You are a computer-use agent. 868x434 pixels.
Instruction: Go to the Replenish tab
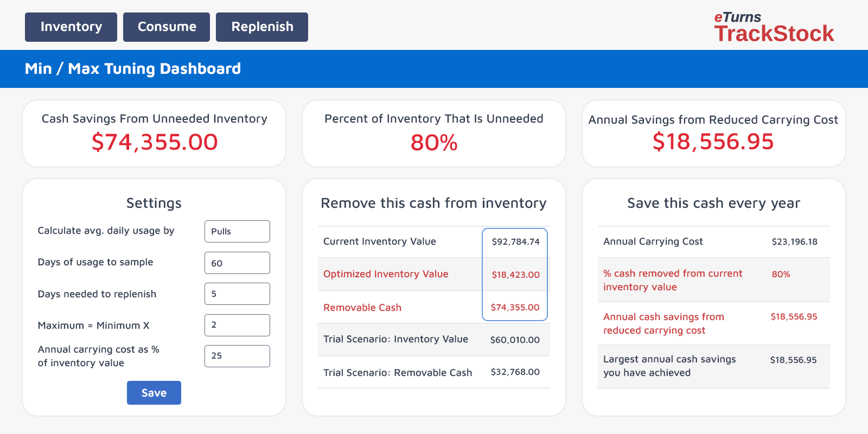click(262, 27)
